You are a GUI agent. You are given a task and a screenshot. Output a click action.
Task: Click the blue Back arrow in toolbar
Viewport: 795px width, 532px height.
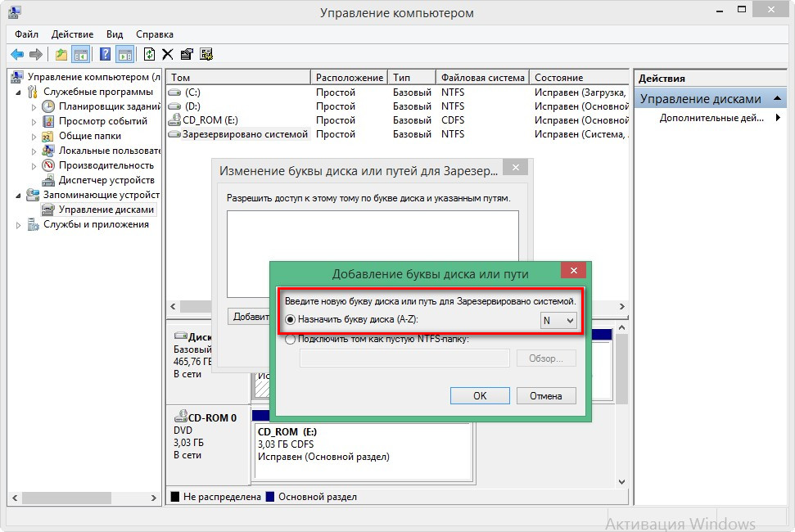[17, 55]
